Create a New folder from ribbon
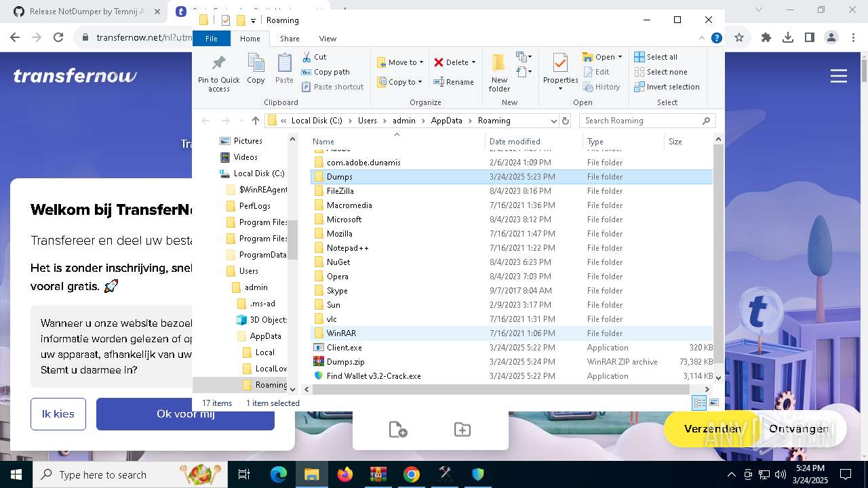The height and width of the screenshot is (488, 868). point(499,73)
